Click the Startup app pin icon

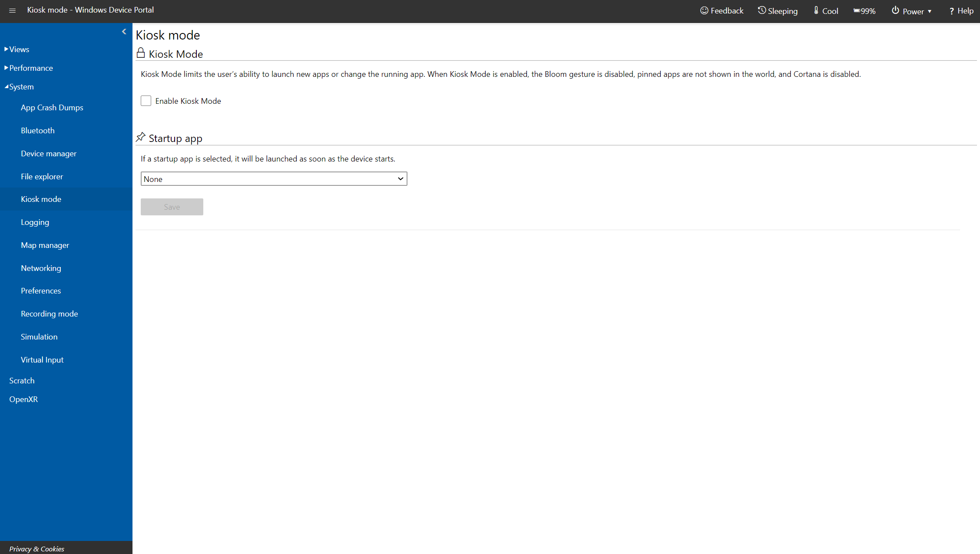(141, 137)
